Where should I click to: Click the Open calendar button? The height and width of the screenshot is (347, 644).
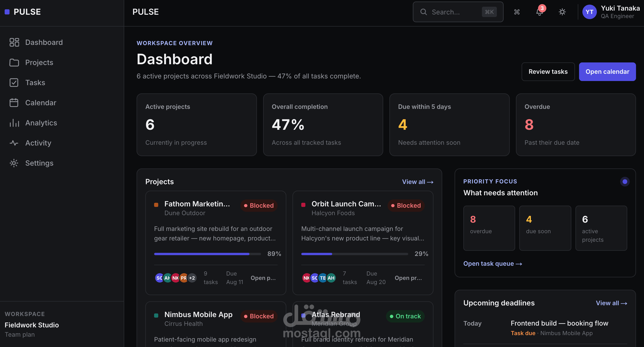607,72
